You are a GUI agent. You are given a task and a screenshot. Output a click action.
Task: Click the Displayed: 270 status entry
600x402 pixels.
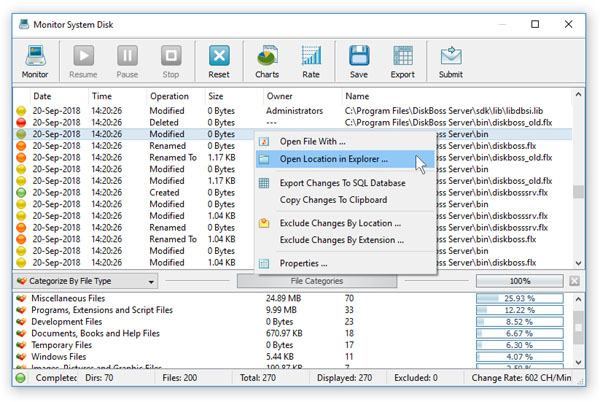344,378
